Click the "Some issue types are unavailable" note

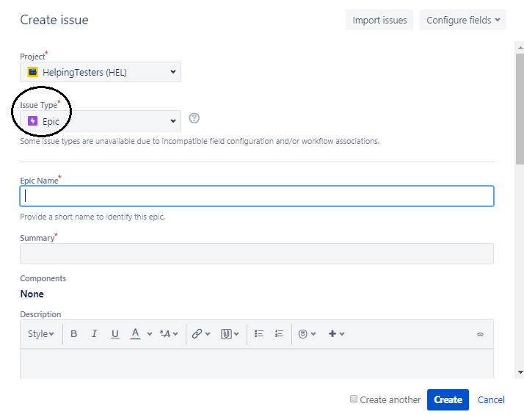pos(200,141)
